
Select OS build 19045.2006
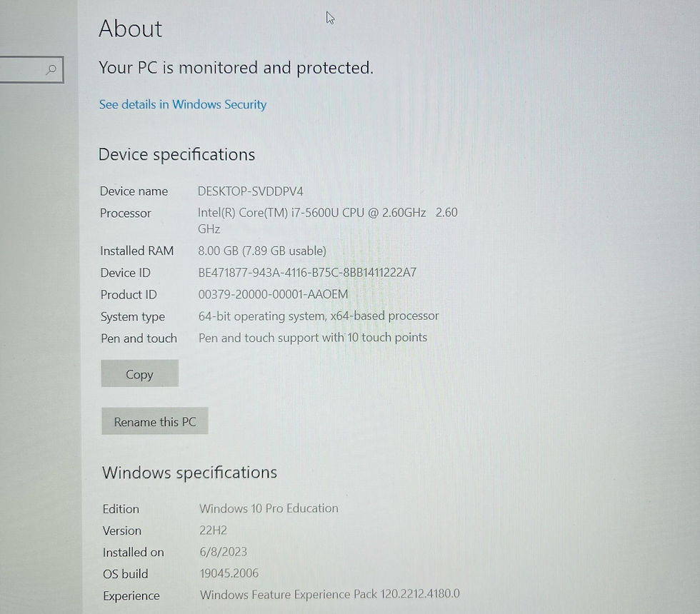pyautogui.click(x=229, y=573)
